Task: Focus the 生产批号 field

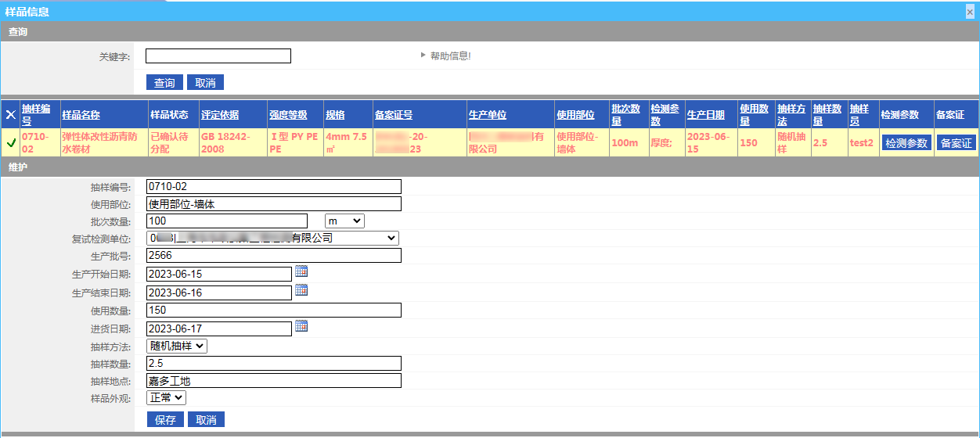Action: click(273, 256)
